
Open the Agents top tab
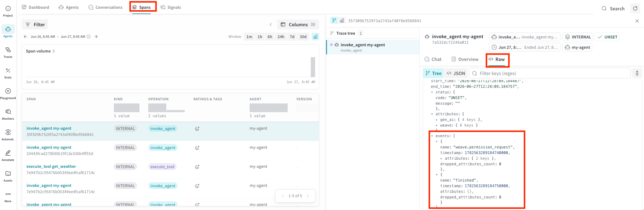tap(69, 7)
